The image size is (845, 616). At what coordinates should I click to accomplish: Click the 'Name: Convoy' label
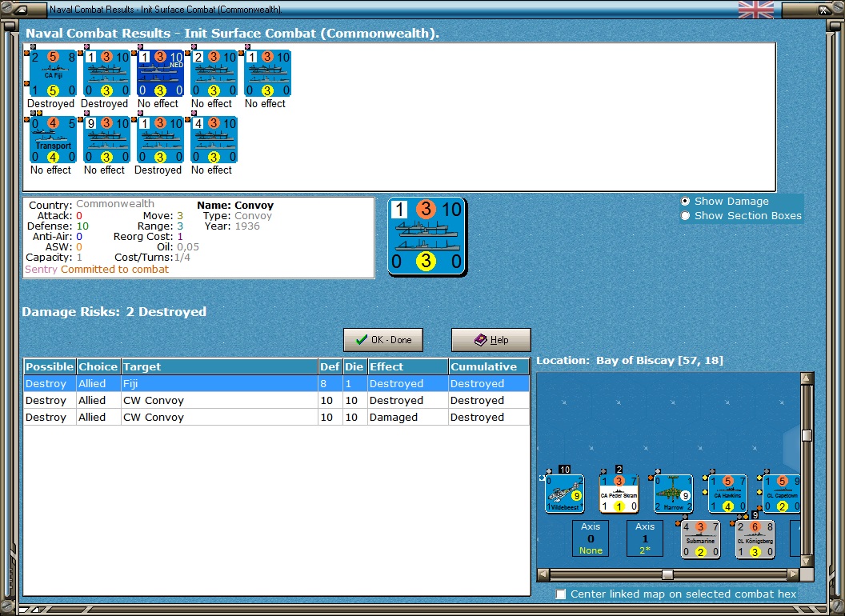pos(235,206)
